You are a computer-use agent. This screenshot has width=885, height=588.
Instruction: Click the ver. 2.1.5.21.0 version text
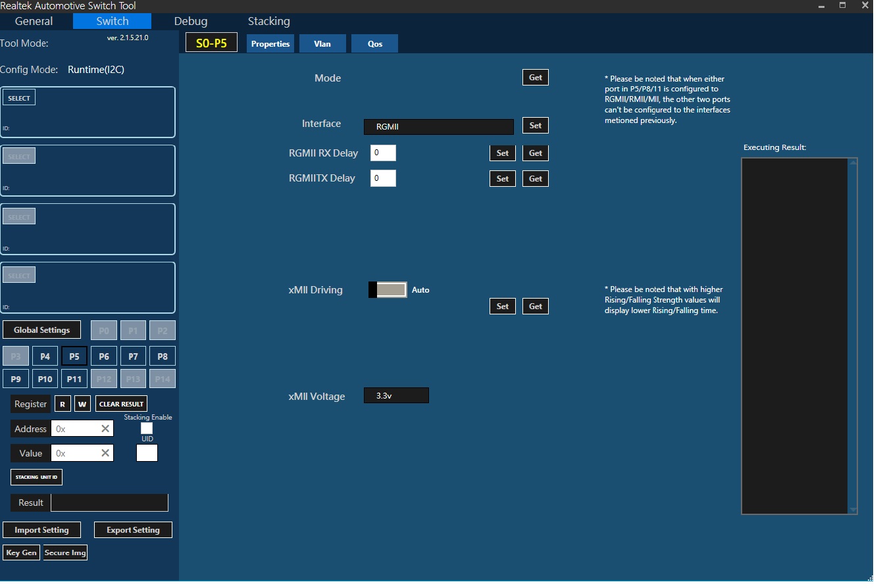click(x=128, y=38)
